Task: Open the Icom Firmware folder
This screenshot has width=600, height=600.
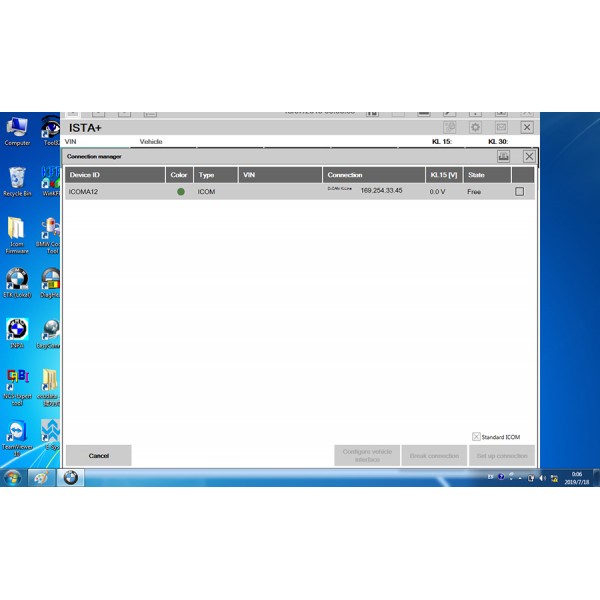Action: (17, 235)
